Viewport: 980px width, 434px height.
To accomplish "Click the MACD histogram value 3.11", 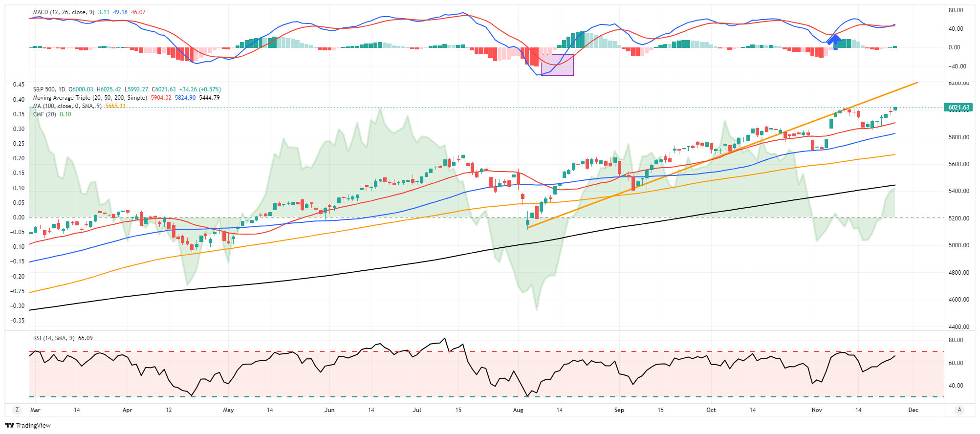I will point(104,12).
